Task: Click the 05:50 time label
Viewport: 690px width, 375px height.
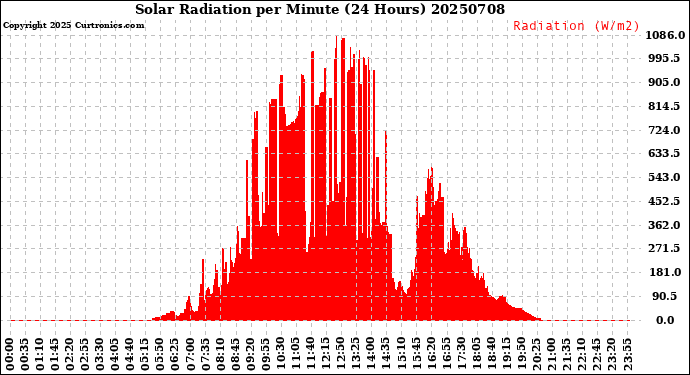Action: pos(161,355)
